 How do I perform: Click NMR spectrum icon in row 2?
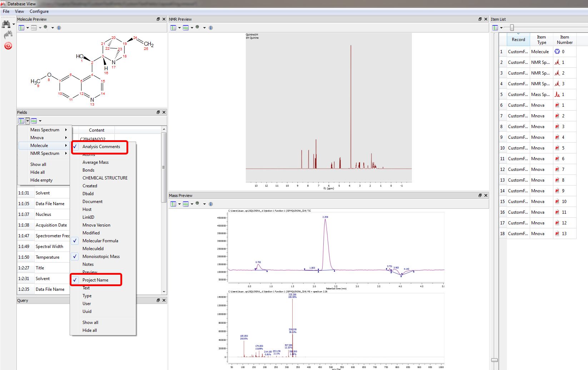click(x=557, y=62)
